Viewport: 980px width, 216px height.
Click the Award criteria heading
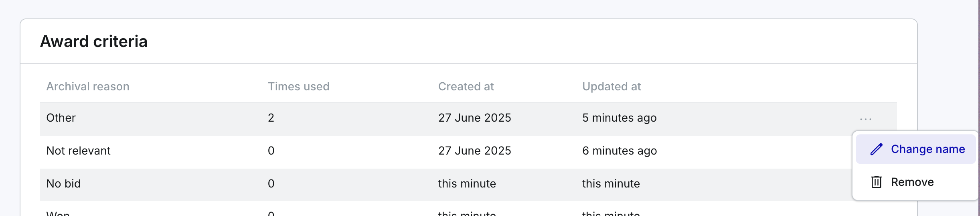click(x=94, y=41)
